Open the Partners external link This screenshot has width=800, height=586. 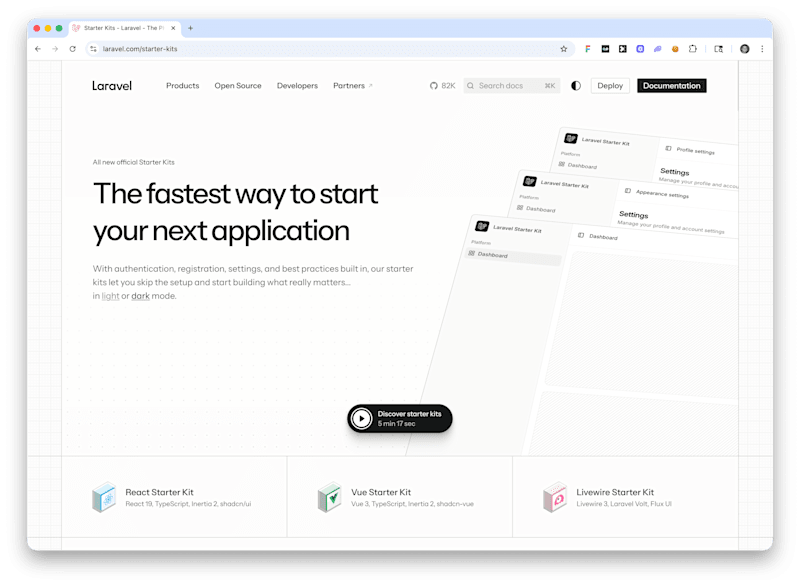point(353,86)
